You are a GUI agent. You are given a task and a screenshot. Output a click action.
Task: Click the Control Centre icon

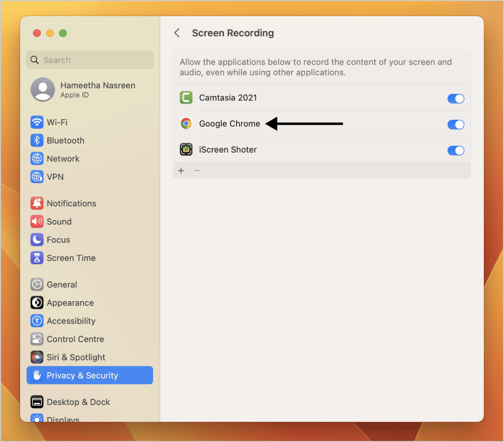[x=37, y=339]
